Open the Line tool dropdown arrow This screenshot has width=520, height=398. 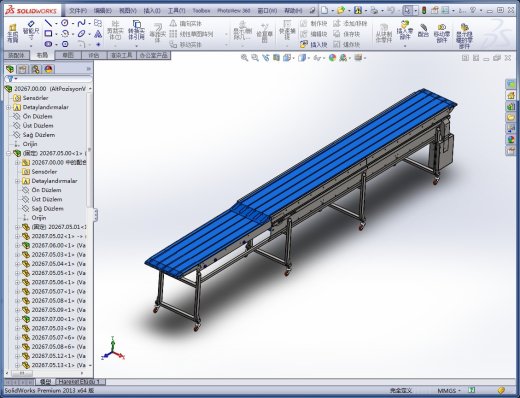point(56,23)
